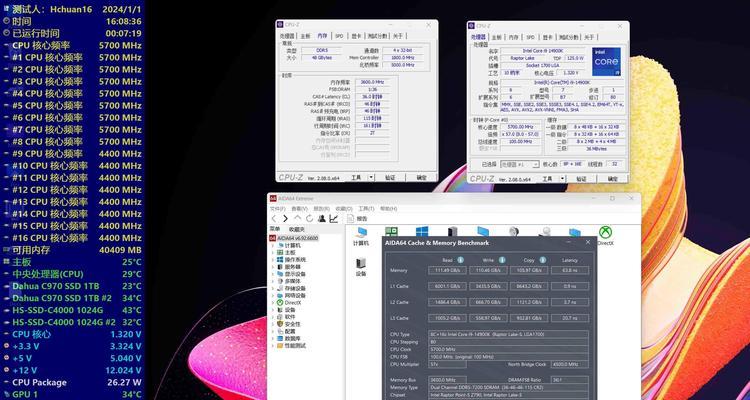This screenshot has width=750, height=400.
Task: Open 测试分数 tab in right CPU-Z window
Action: (x=569, y=37)
